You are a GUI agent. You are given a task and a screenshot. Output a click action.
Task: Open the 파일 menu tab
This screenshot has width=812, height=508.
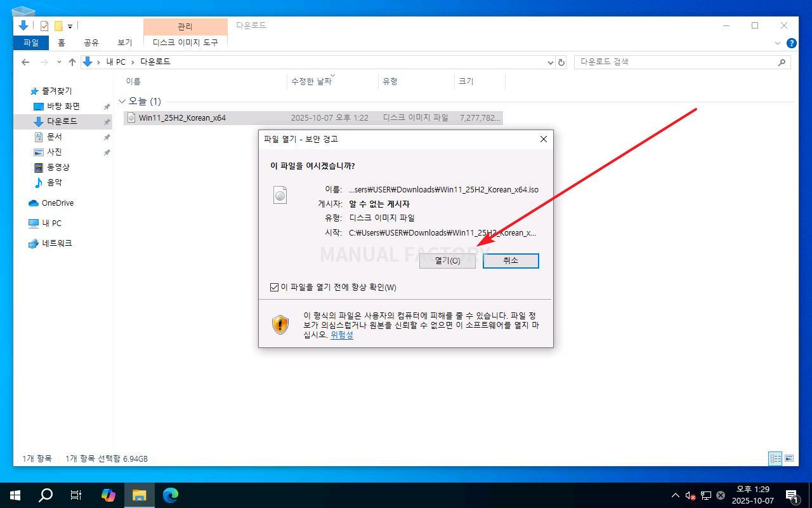pos(30,43)
